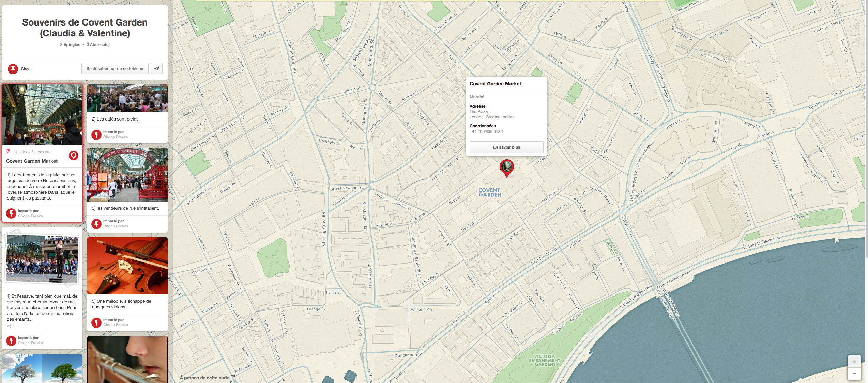
Task: Click the 'Cho...' board owner name
Action: (x=27, y=69)
